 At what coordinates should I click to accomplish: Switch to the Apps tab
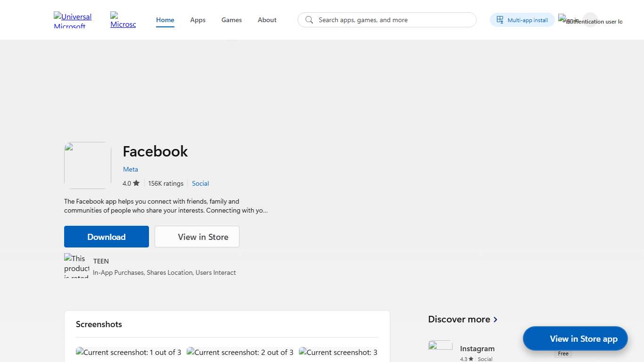(198, 20)
